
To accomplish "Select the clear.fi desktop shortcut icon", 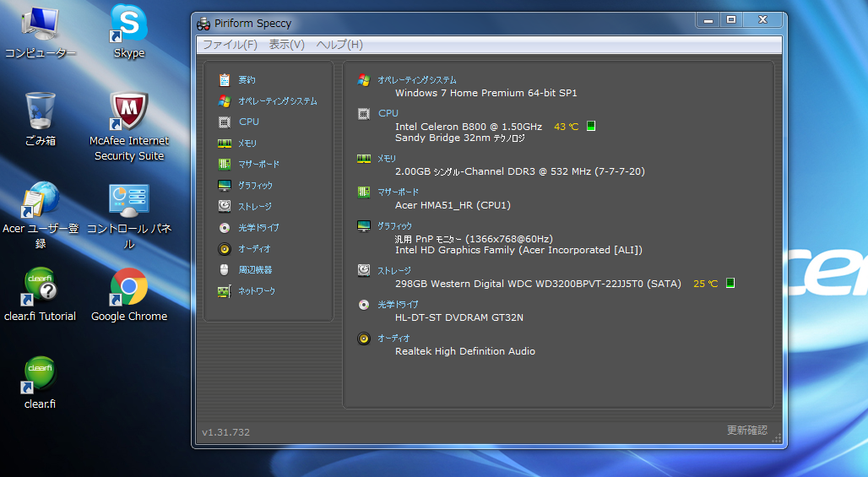I will point(40,375).
